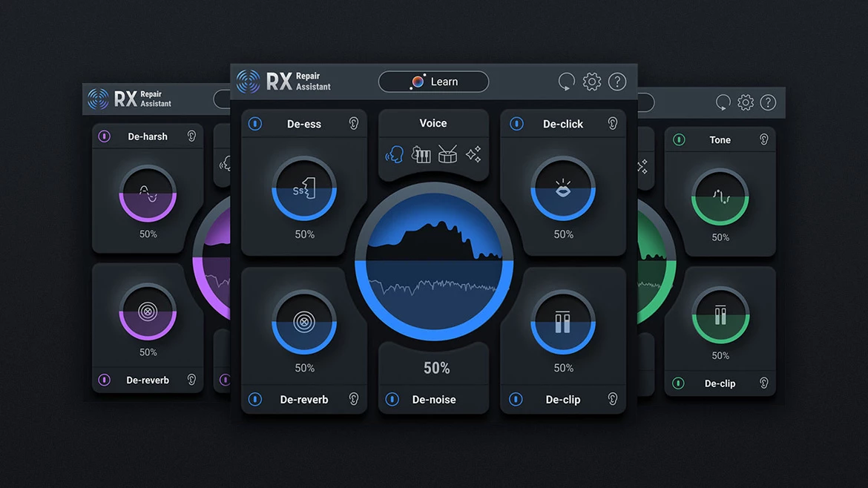Image resolution: width=868 pixels, height=488 pixels.
Task: Click the ear icon on the Tone module
Action: coord(764,139)
